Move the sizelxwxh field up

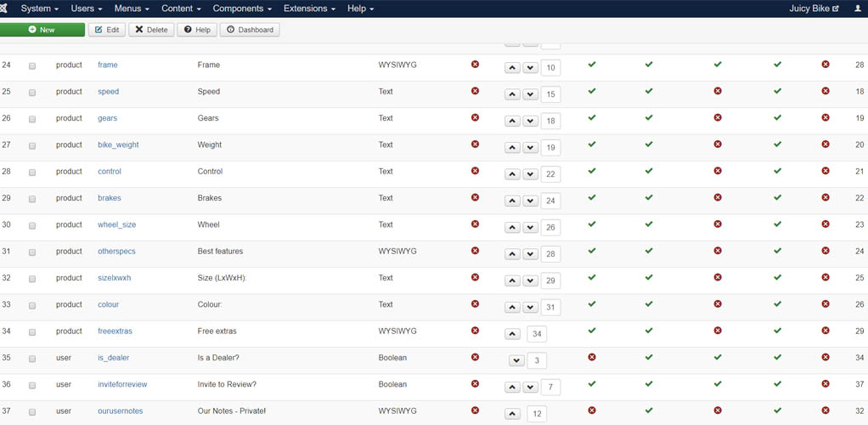click(513, 280)
